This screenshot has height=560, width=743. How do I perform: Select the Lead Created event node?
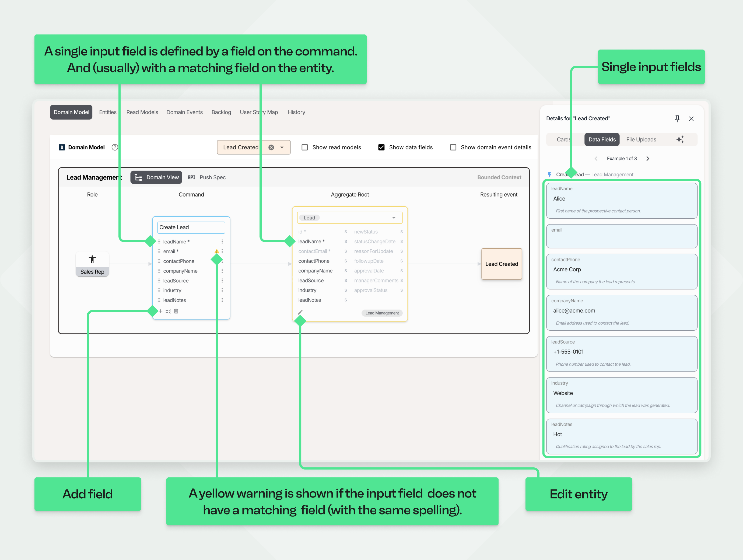tap(502, 264)
